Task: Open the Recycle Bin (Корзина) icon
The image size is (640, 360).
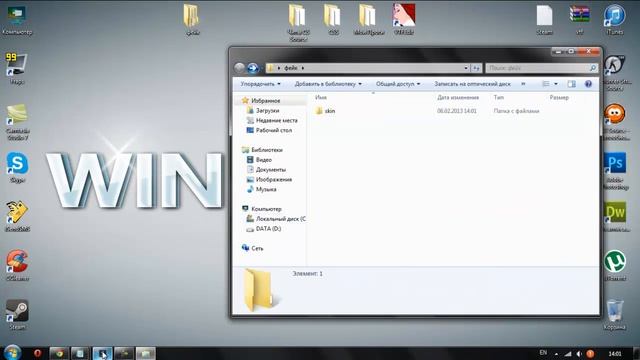Action: pos(615,314)
